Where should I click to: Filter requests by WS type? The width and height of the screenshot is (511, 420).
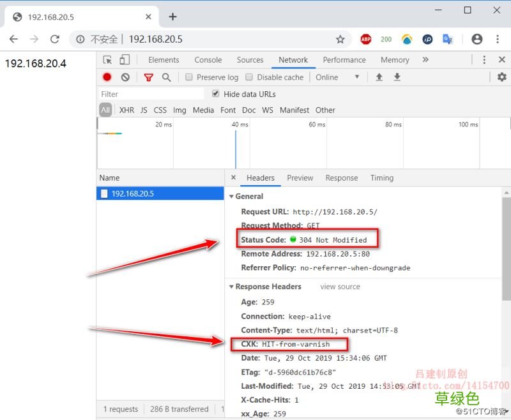pos(268,110)
